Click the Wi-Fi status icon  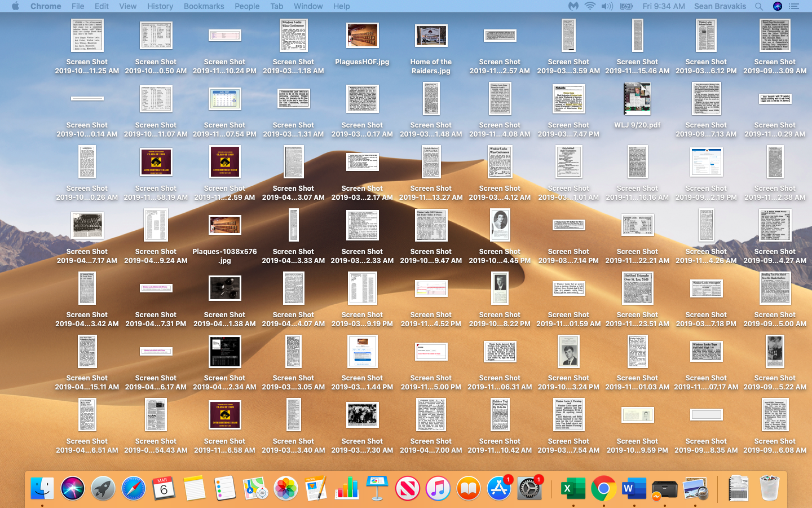590,6
